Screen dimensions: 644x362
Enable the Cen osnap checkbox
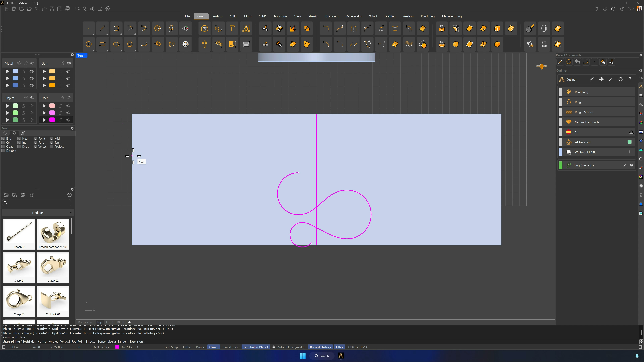(3, 143)
